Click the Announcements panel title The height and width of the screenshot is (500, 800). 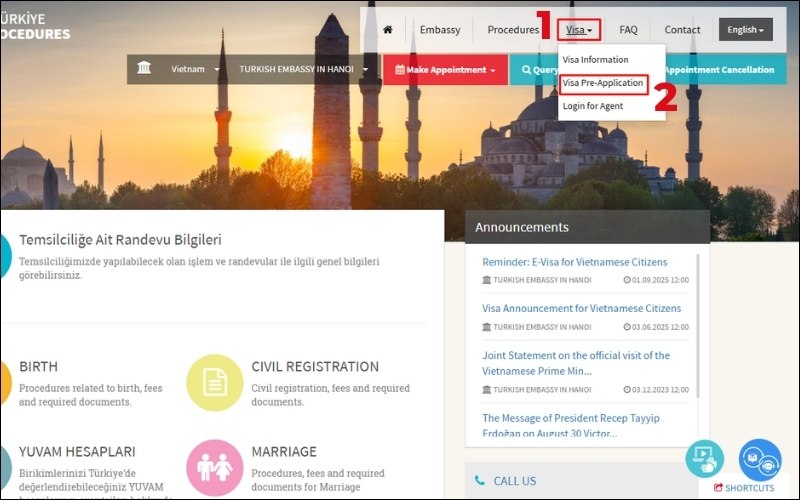[521, 227]
